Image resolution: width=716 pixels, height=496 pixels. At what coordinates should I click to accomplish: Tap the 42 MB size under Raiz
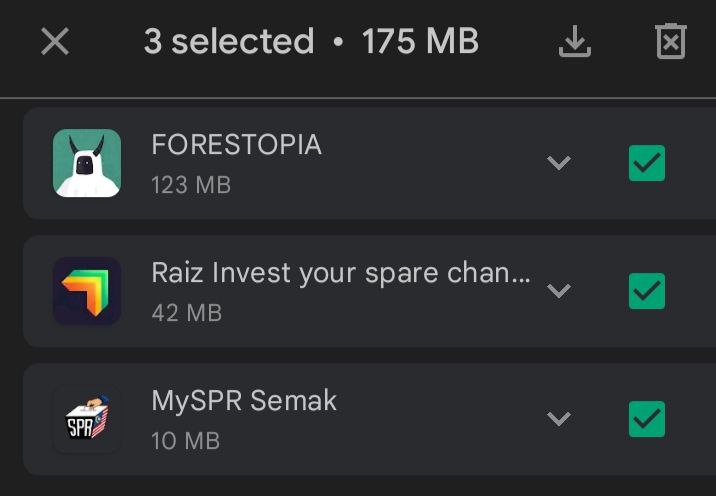186,313
